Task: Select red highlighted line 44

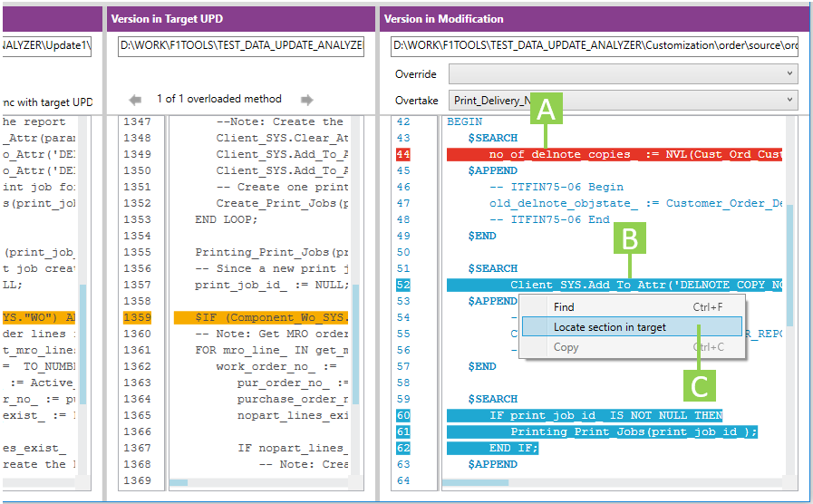Action: pos(614,154)
